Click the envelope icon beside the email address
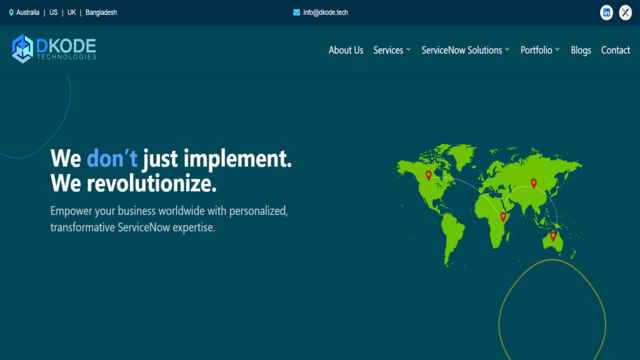The height and width of the screenshot is (360, 640). (x=296, y=13)
